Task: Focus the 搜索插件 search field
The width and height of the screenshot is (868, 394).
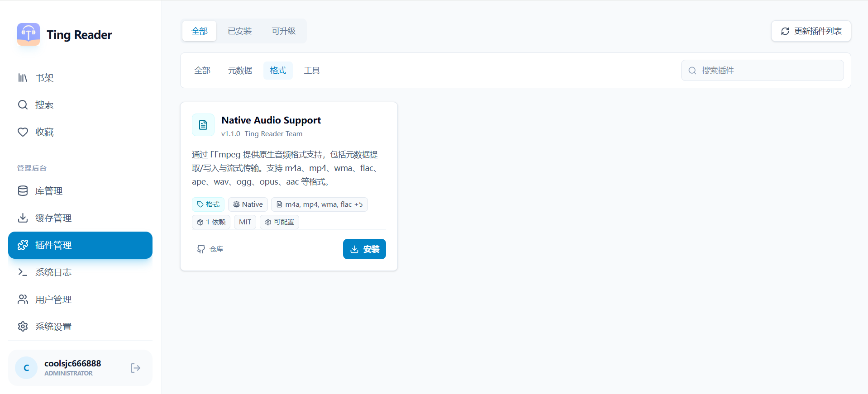Action: [x=763, y=71]
